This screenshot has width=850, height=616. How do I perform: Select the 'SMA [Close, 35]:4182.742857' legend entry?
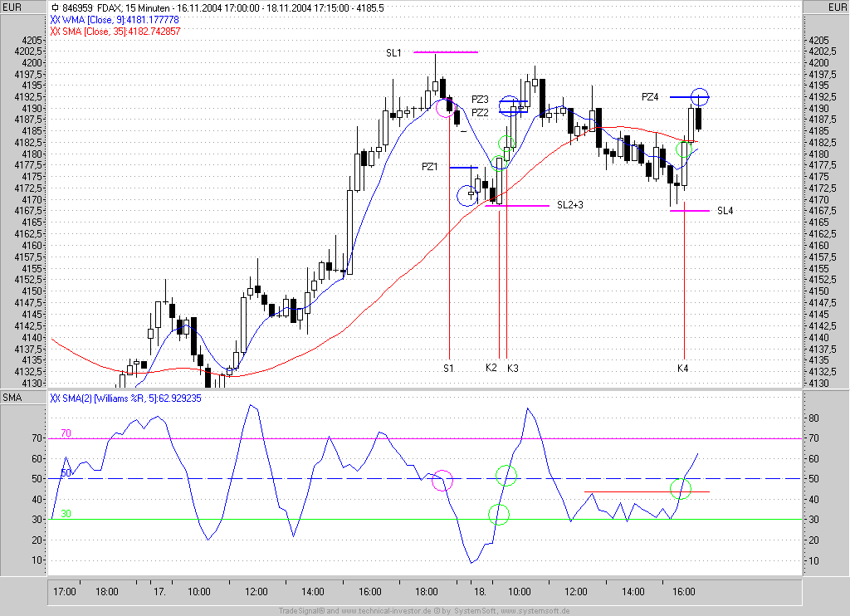tap(121, 32)
